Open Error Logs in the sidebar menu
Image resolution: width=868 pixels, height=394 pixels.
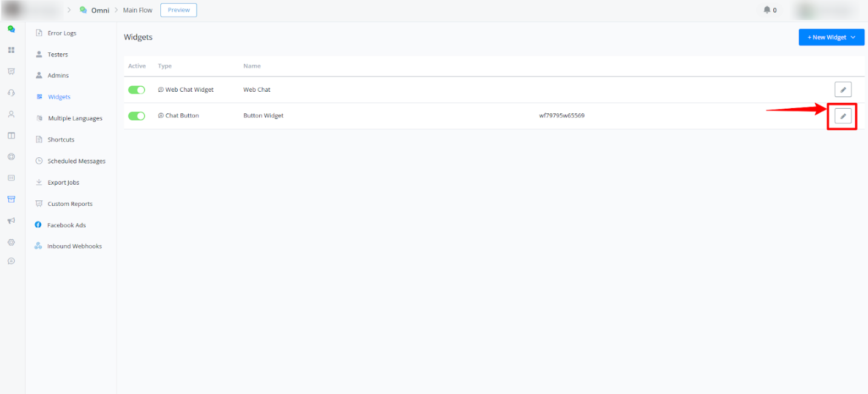tap(62, 33)
